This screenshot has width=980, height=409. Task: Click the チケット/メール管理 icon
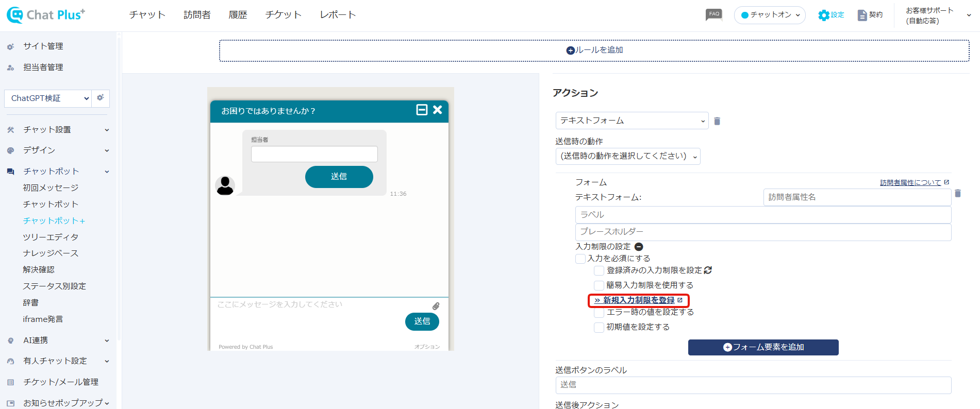(10, 382)
